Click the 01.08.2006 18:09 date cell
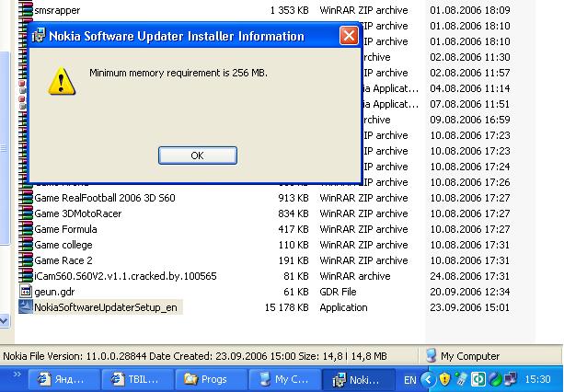 point(470,10)
